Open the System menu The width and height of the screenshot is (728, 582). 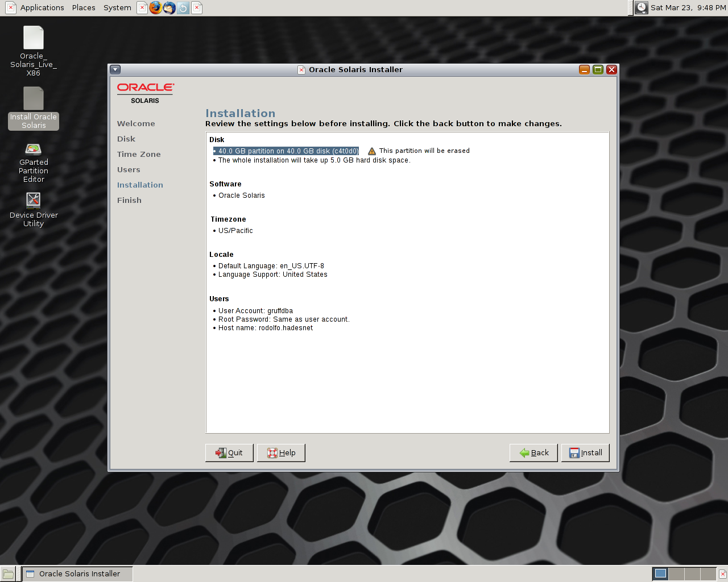117,8
